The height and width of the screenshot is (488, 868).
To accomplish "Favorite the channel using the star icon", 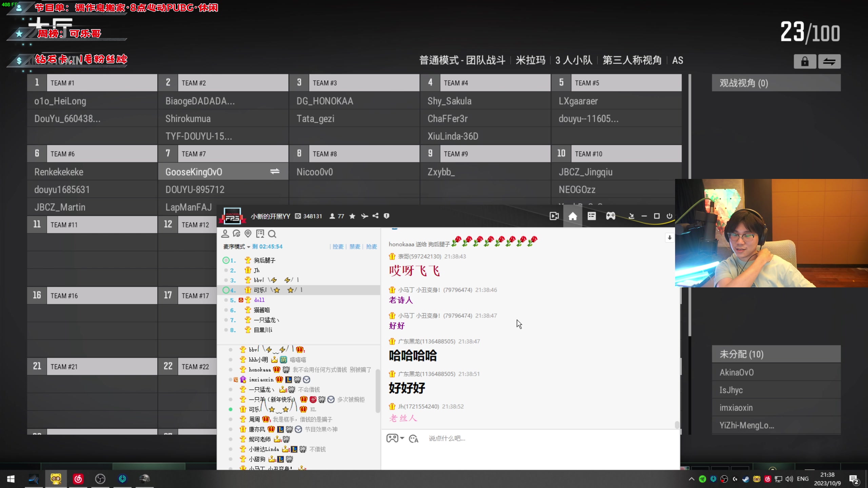I will tap(352, 216).
